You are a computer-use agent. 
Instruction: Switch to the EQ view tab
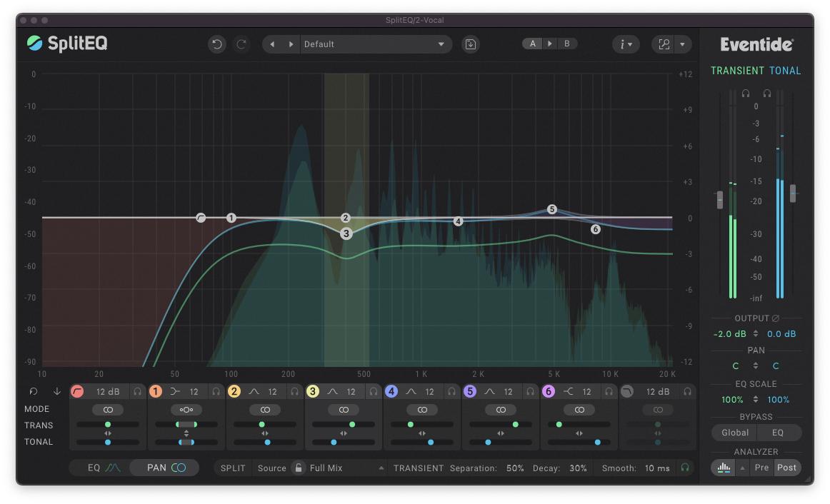(x=104, y=468)
